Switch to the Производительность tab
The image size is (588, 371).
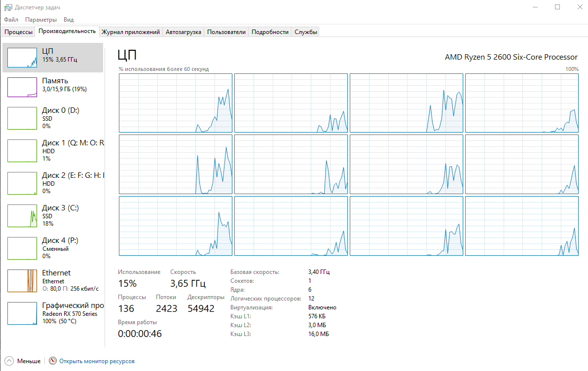pos(67,32)
